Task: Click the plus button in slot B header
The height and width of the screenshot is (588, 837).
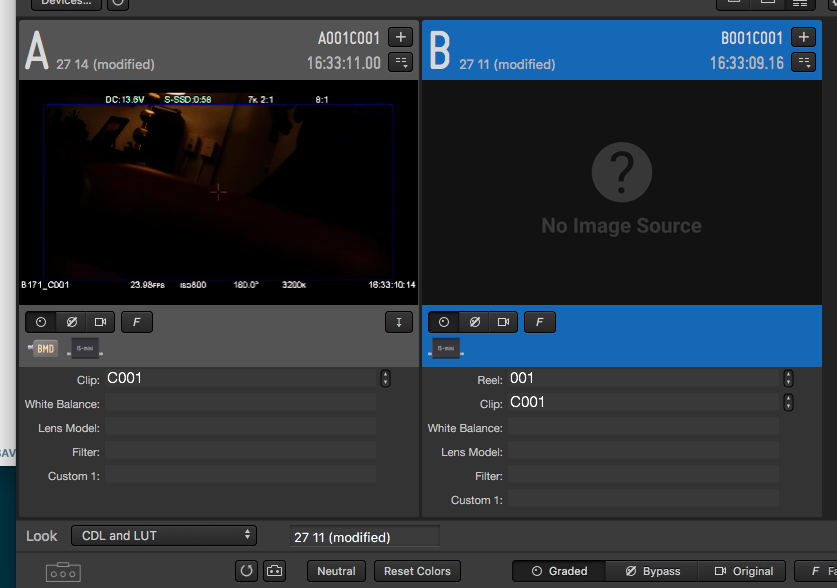Action: click(803, 37)
